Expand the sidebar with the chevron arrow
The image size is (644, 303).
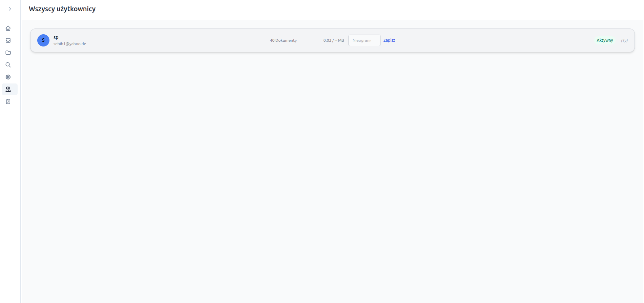pos(10,9)
